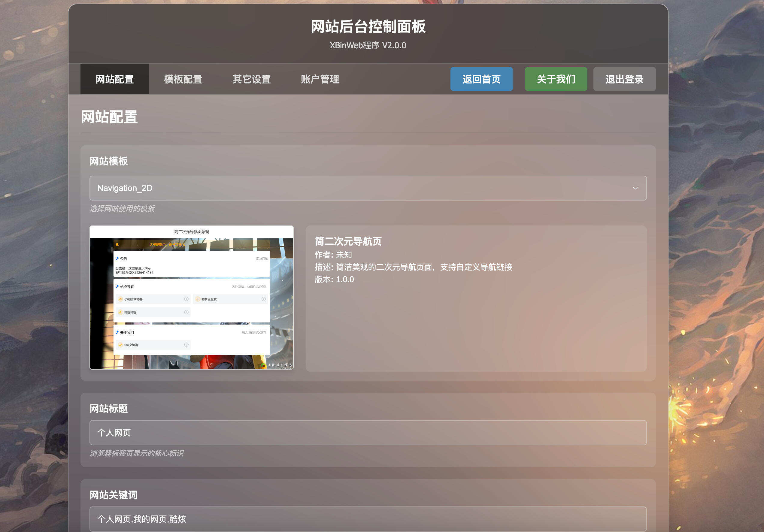This screenshot has width=764, height=532.
Task: Switch to the 模板配置 tab
Action: click(x=183, y=79)
